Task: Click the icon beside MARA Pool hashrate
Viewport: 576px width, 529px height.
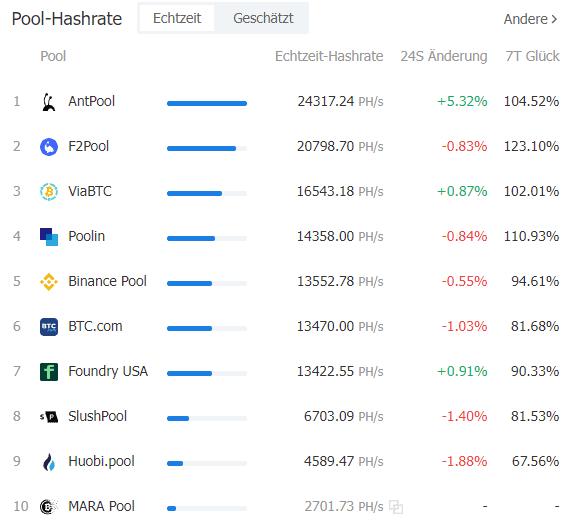Action: click(x=396, y=507)
